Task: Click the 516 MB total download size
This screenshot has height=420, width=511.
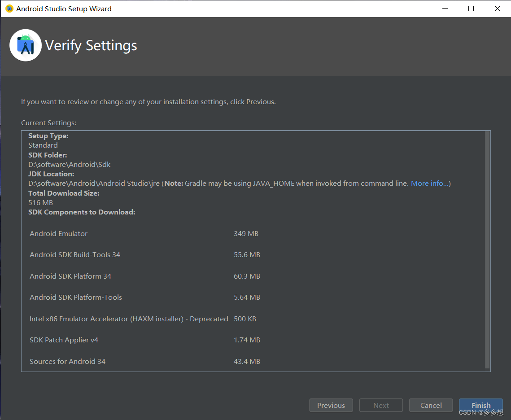Action: pyautogui.click(x=40, y=203)
